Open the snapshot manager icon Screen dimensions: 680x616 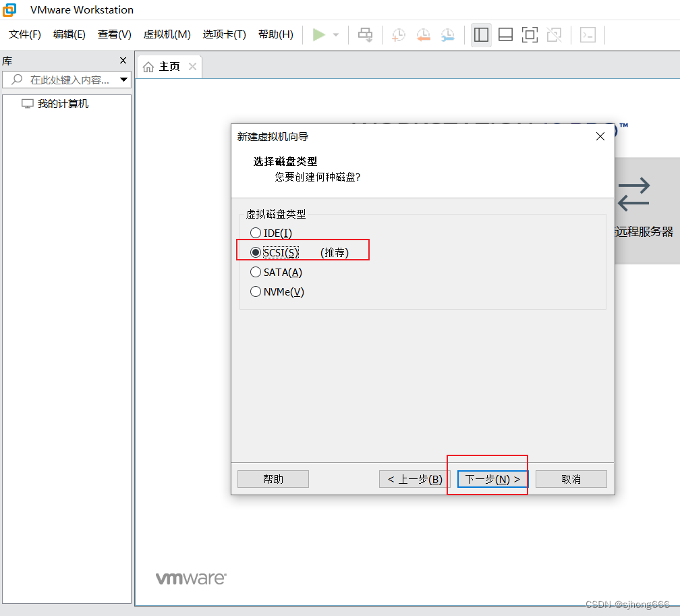tap(447, 34)
